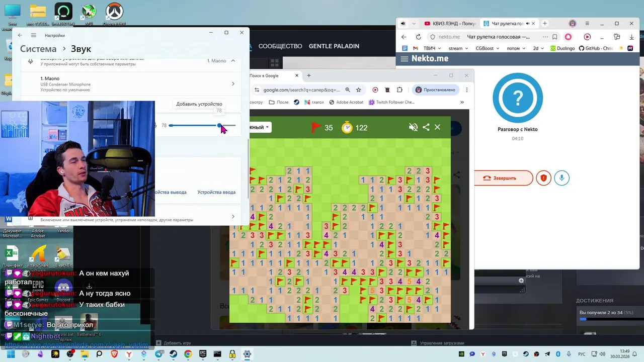The image size is (644, 362).
Task: Click the red report shield icon in Nekto.me
Action: pos(543,178)
